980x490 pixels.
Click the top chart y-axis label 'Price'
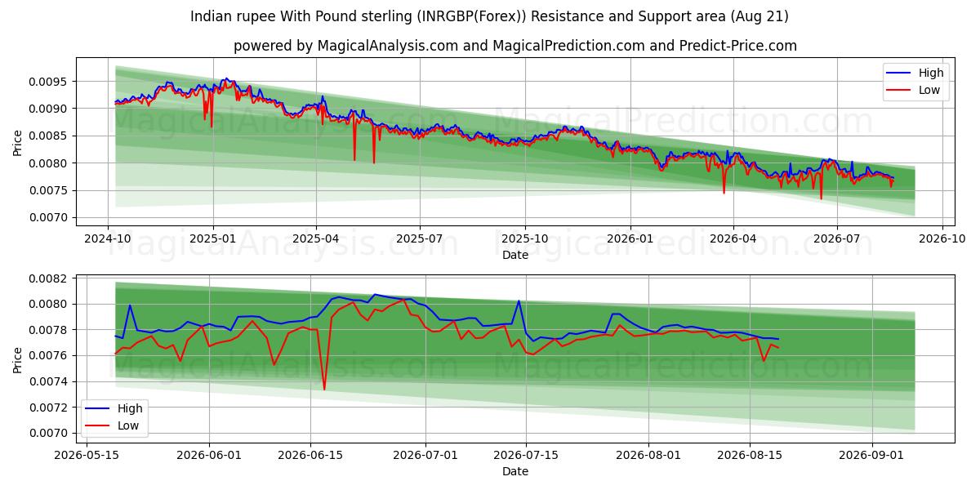click(18, 142)
